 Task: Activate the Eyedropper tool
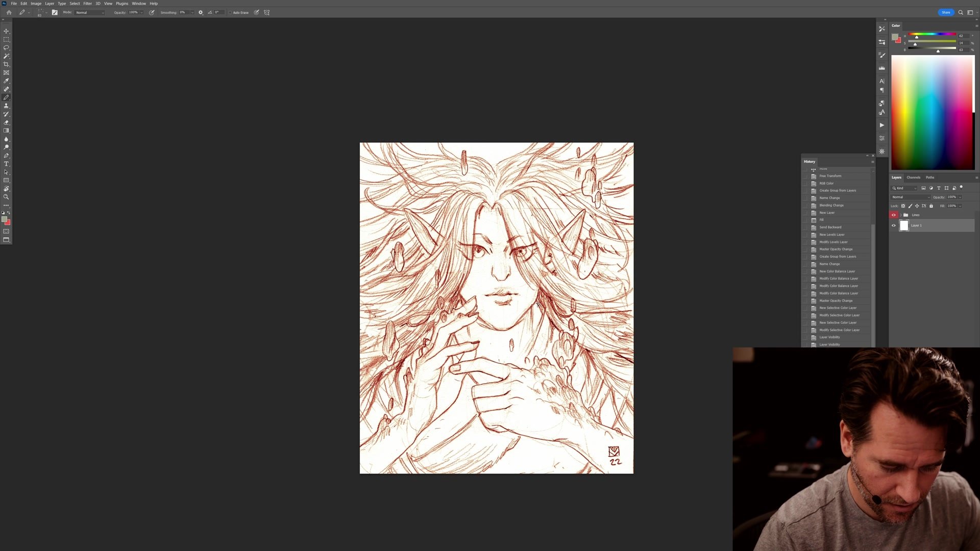point(6,81)
